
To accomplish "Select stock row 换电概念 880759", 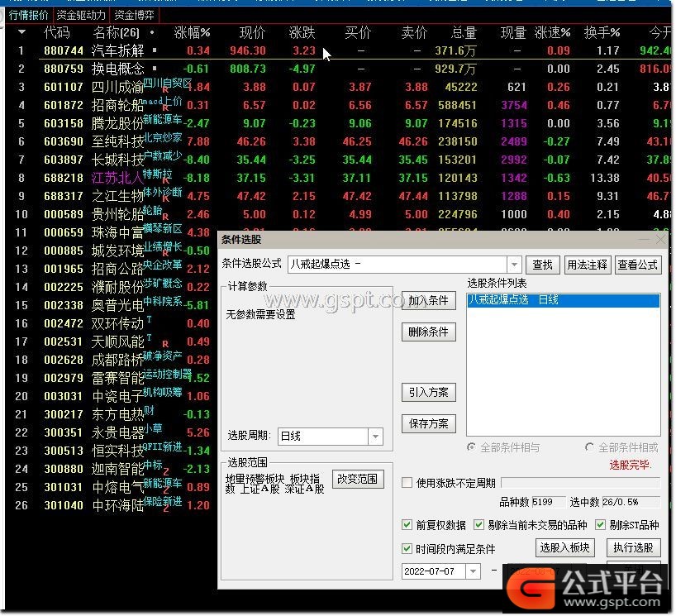I will pyautogui.click(x=339, y=69).
